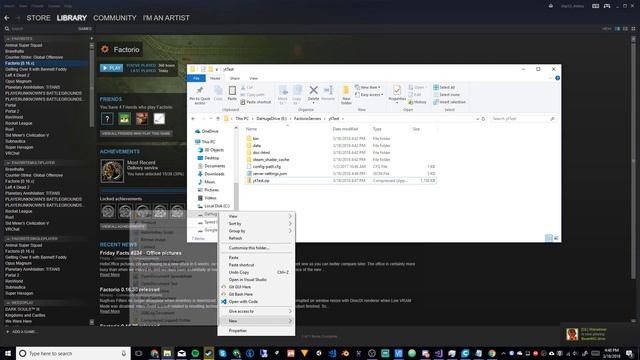This screenshot has width=640, height=360.
Task: Pin folder to Quick access in Explorer ribbon
Action: point(200,95)
